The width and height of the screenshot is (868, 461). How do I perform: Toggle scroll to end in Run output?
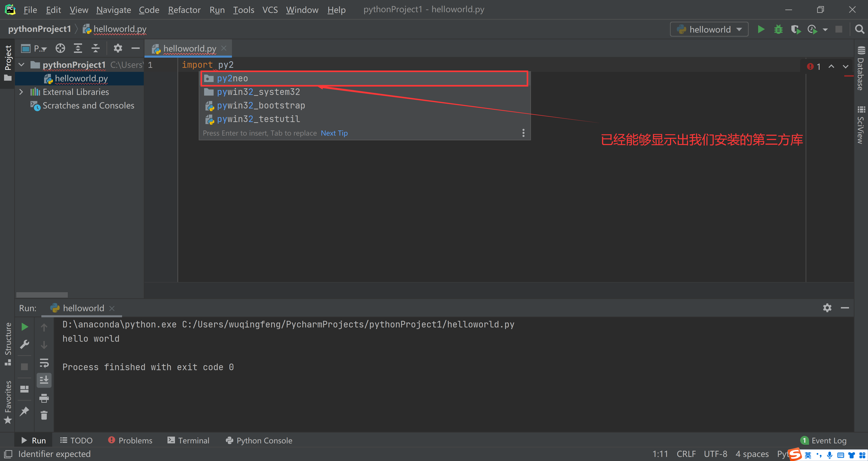(44, 380)
